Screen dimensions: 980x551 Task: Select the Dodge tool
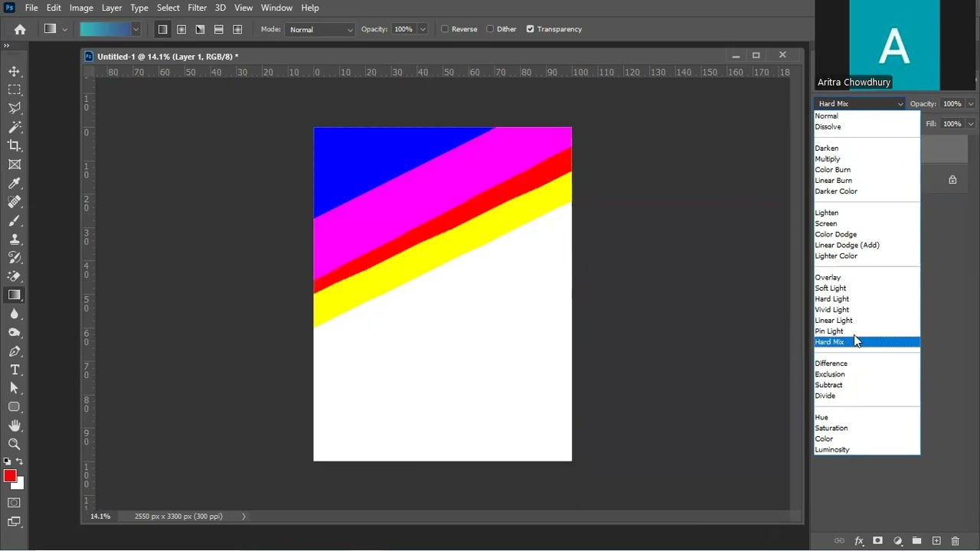[15, 332]
